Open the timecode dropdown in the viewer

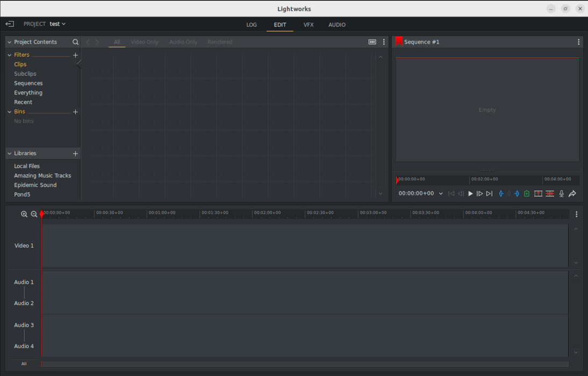tap(441, 193)
